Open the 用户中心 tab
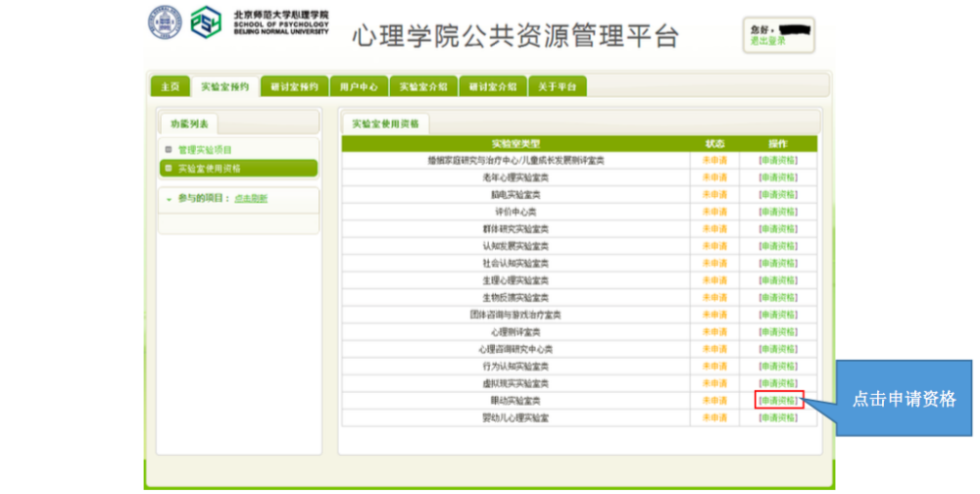 pos(358,86)
